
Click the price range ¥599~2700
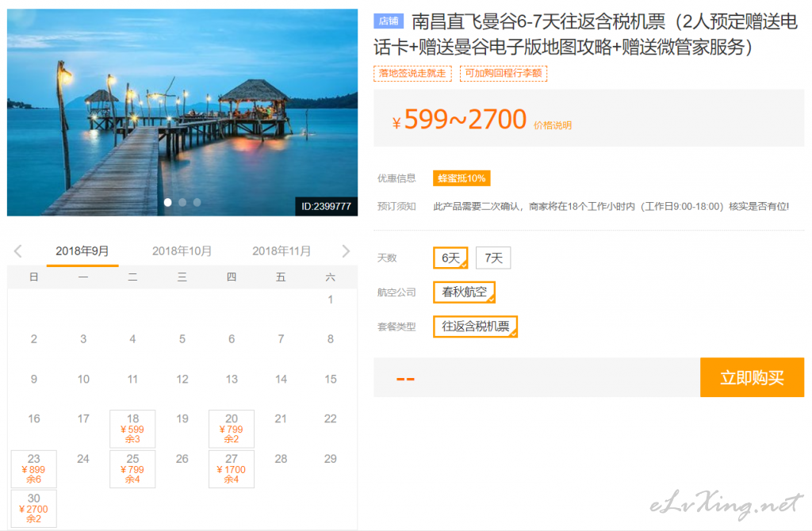459,119
